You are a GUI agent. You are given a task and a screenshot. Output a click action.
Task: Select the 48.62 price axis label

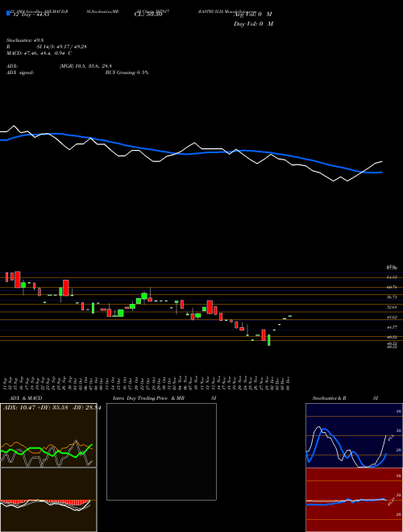coord(392,318)
